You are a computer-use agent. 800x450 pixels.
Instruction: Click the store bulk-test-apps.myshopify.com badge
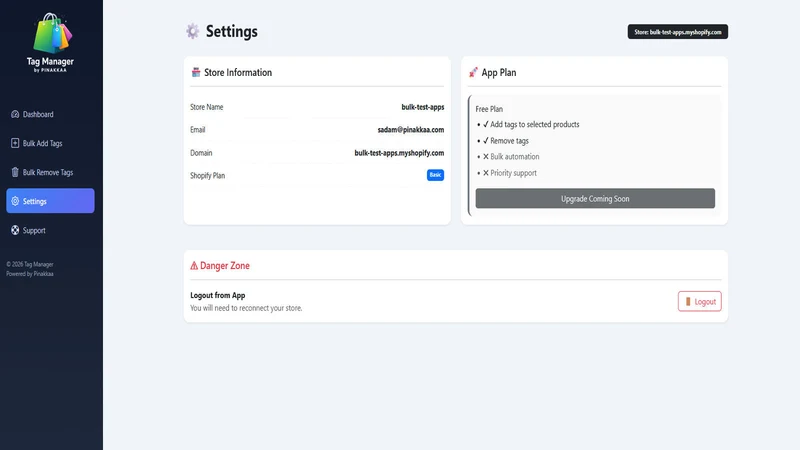678,32
